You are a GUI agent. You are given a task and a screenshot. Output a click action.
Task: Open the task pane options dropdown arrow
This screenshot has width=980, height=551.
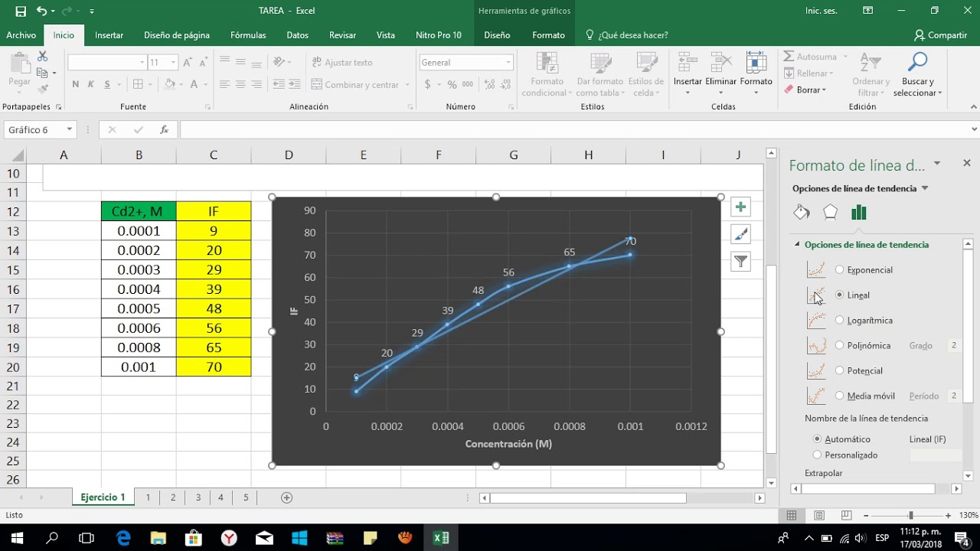pos(938,163)
